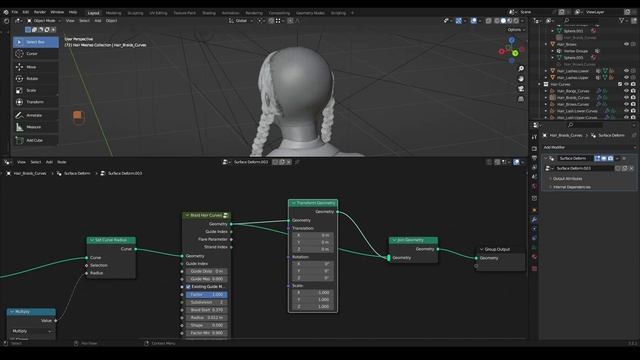Toggle the Surface Deform modifier edit mode button
640x360 pixels.
tap(597, 158)
